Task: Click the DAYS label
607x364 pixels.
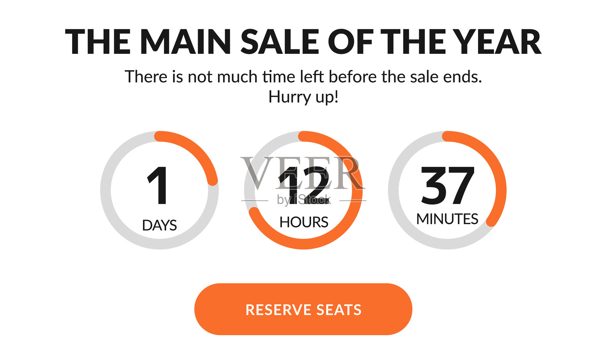Action: [159, 225]
